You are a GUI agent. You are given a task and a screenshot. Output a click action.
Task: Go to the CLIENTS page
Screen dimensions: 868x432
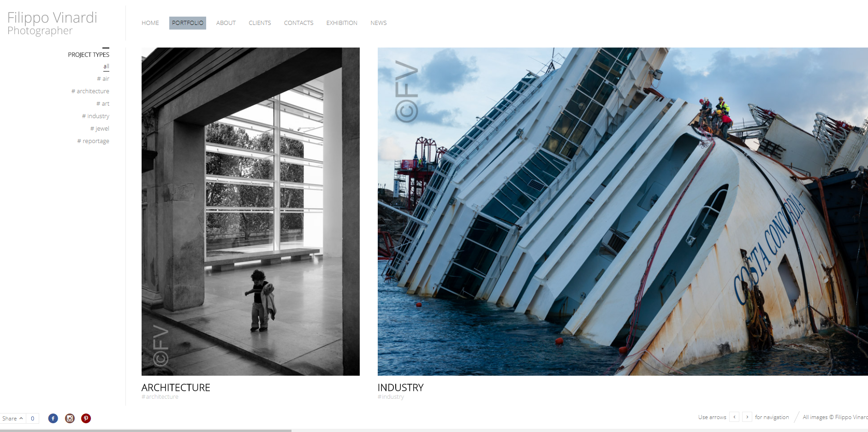point(260,23)
